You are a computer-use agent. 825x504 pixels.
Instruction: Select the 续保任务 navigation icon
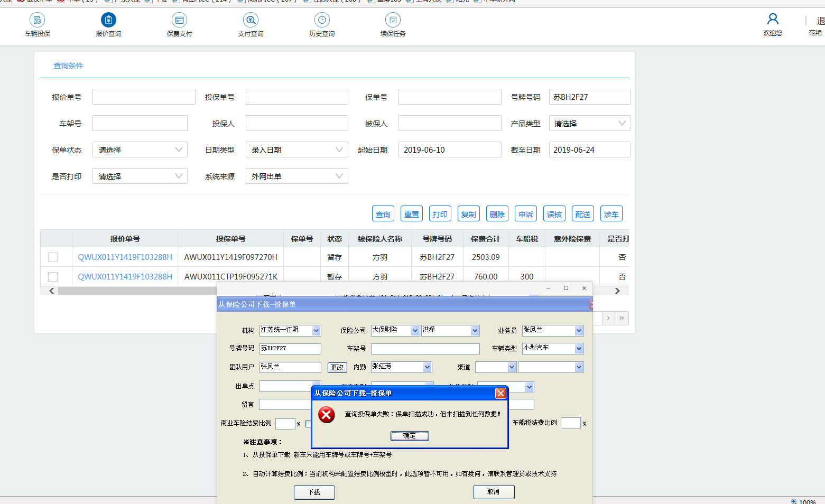[x=393, y=21]
